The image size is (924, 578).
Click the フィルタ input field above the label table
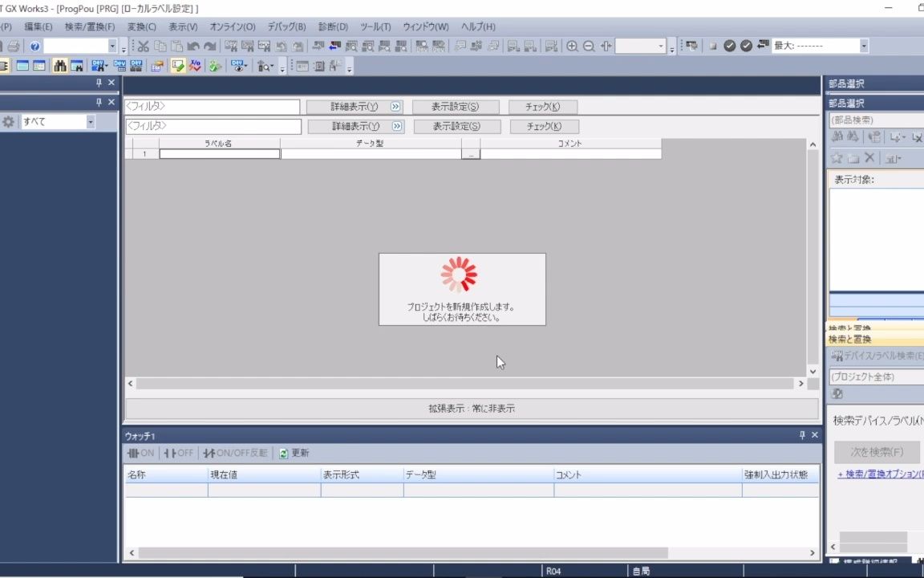coord(213,106)
